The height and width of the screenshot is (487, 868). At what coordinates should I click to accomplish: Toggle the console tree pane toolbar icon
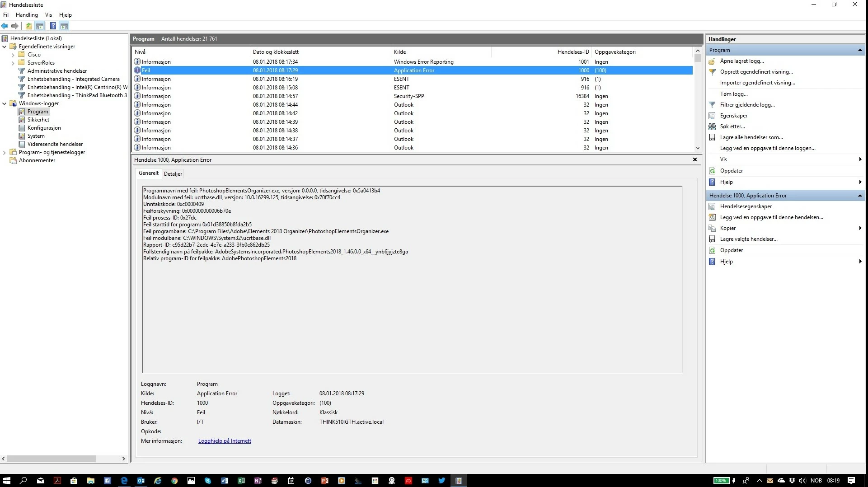coord(40,26)
